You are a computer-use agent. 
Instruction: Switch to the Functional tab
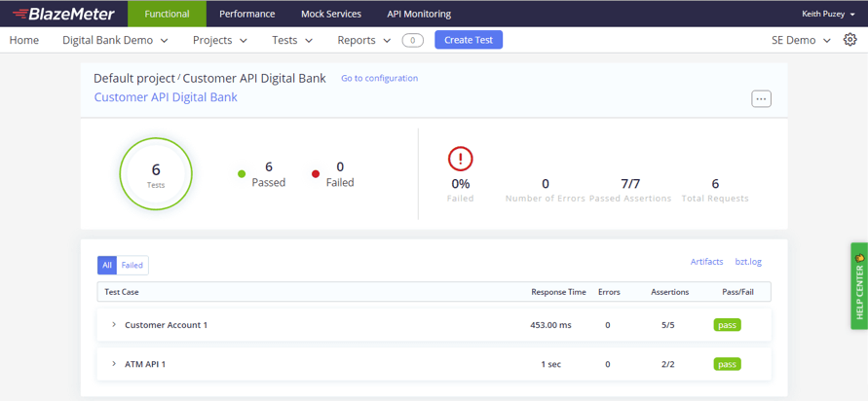pos(167,14)
